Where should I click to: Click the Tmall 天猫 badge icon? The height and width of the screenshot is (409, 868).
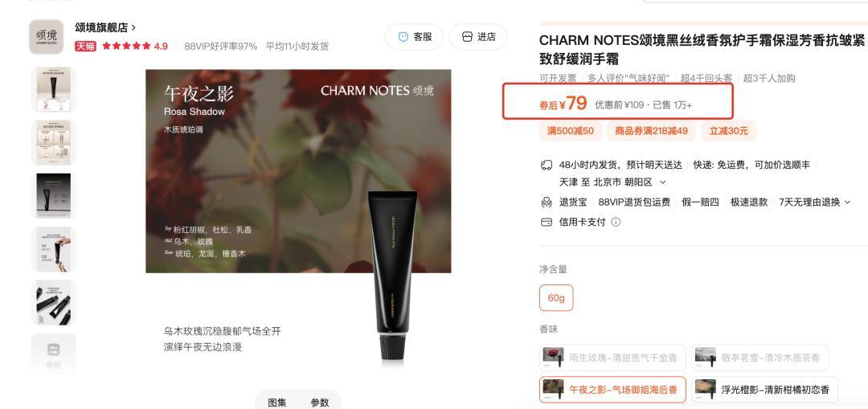click(x=85, y=47)
